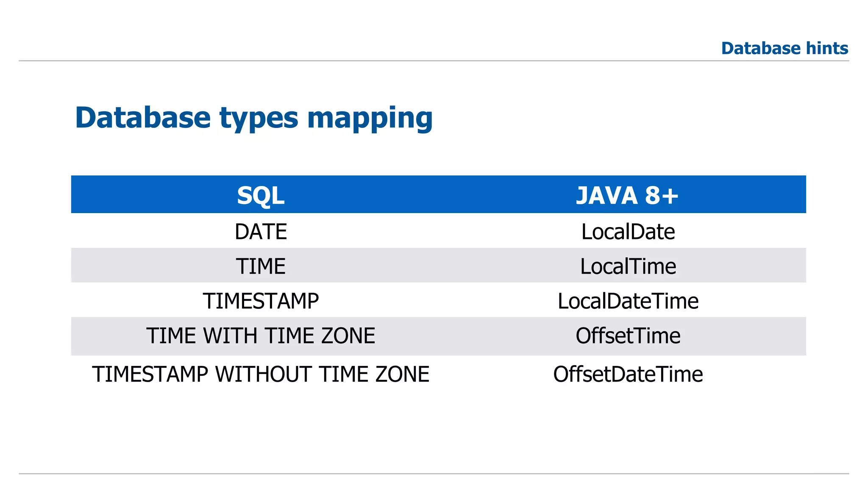Select the DATE table cell
The width and height of the screenshot is (868, 488).
[x=261, y=232]
